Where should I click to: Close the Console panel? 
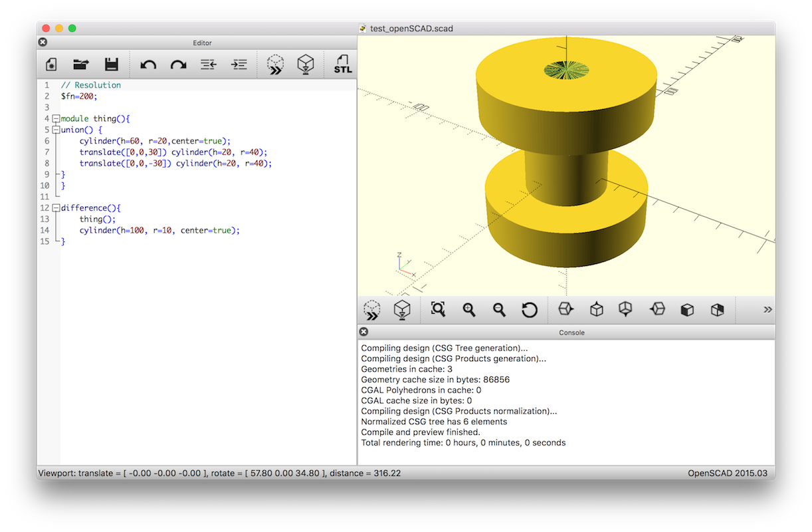[363, 332]
